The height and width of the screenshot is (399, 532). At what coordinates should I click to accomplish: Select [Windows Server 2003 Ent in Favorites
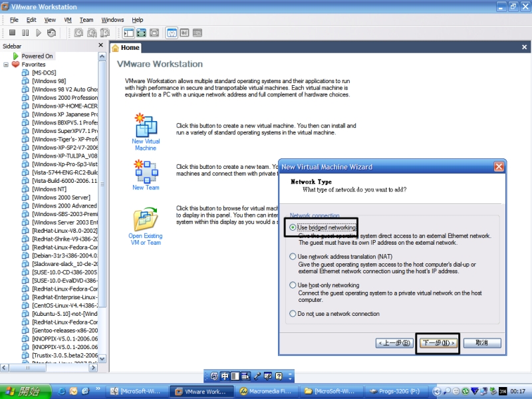click(65, 222)
